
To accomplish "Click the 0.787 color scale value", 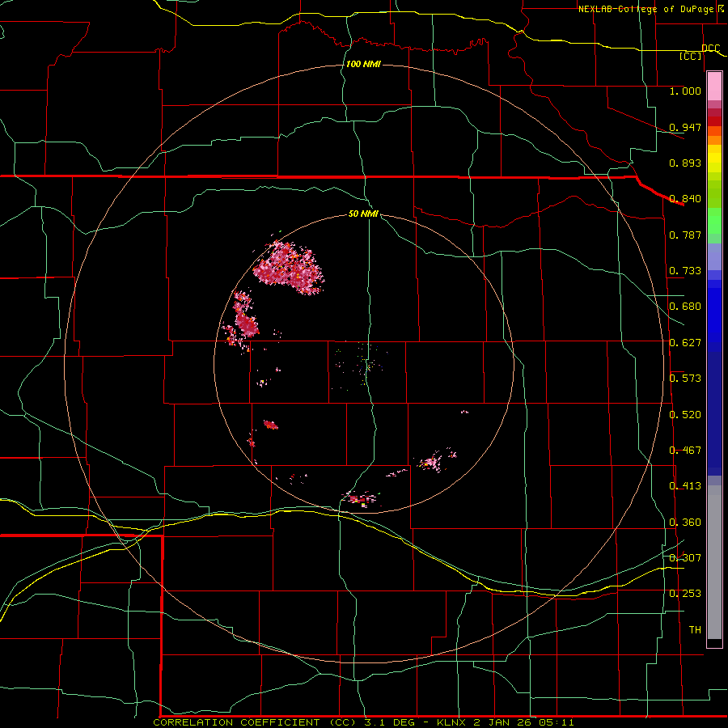I will [685, 235].
